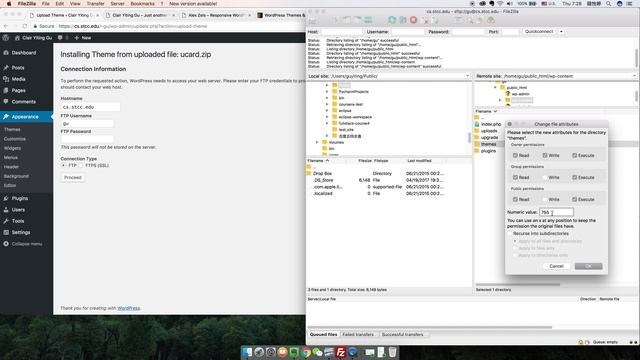The height and width of the screenshot is (360, 640).
Task: Click the Host field in FileZilla quickconnect bar
Action: pyautogui.click(x=341, y=31)
